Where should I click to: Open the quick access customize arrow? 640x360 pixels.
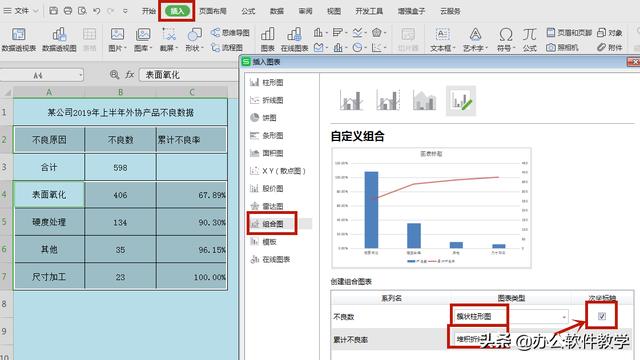pyautogui.click(x=125, y=11)
